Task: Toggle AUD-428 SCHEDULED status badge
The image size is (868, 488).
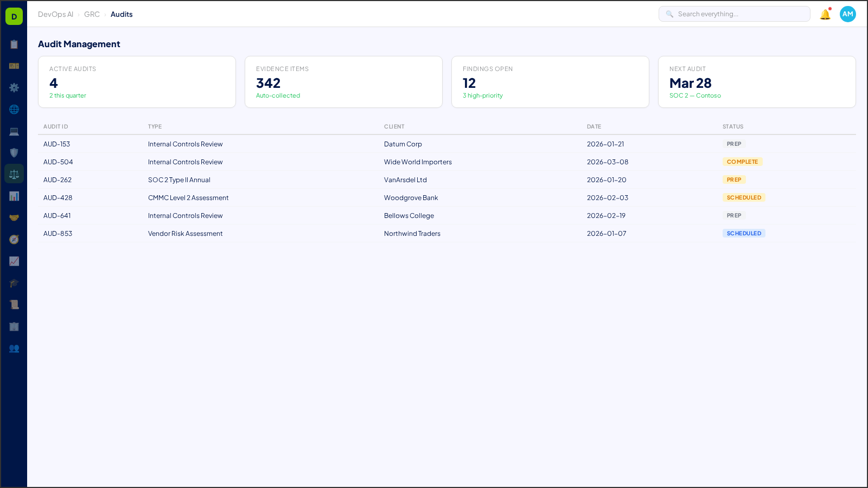Action: click(744, 197)
